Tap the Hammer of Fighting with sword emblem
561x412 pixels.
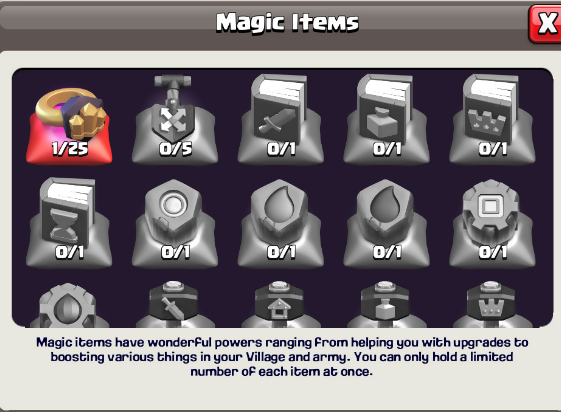click(x=175, y=304)
